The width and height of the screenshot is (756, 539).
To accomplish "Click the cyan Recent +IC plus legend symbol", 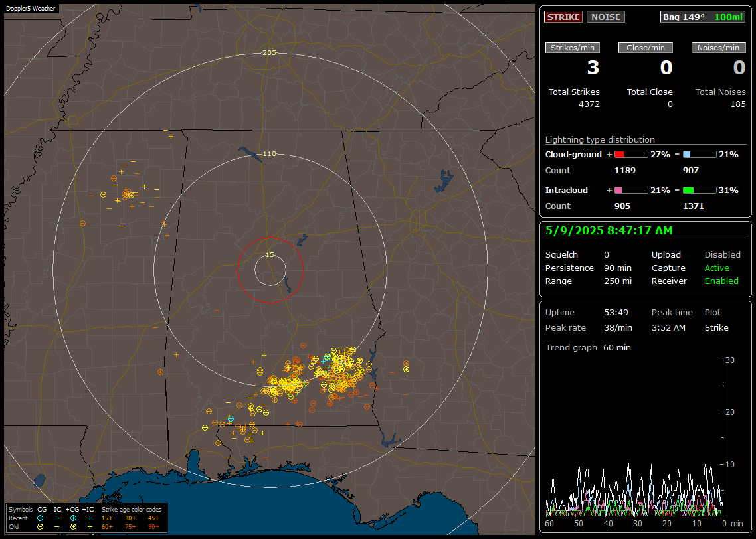I will pyautogui.click(x=90, y=518).
